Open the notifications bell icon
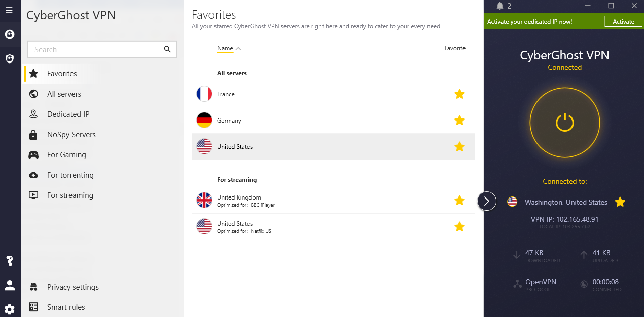This screenshot has width=644, height=317. 500,6
